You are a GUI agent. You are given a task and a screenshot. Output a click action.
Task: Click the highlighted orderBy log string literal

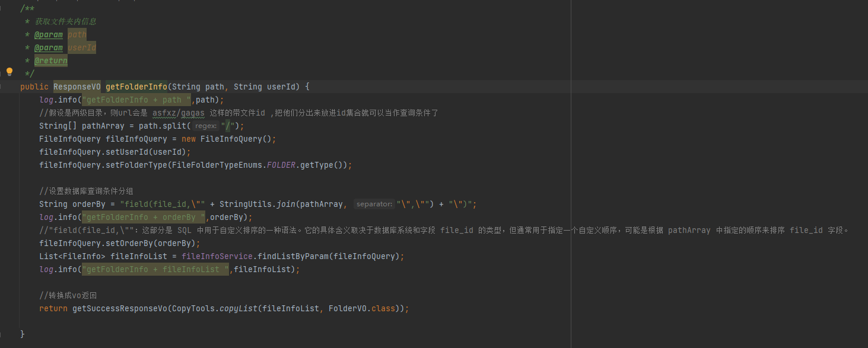click(x=142, y=216)
